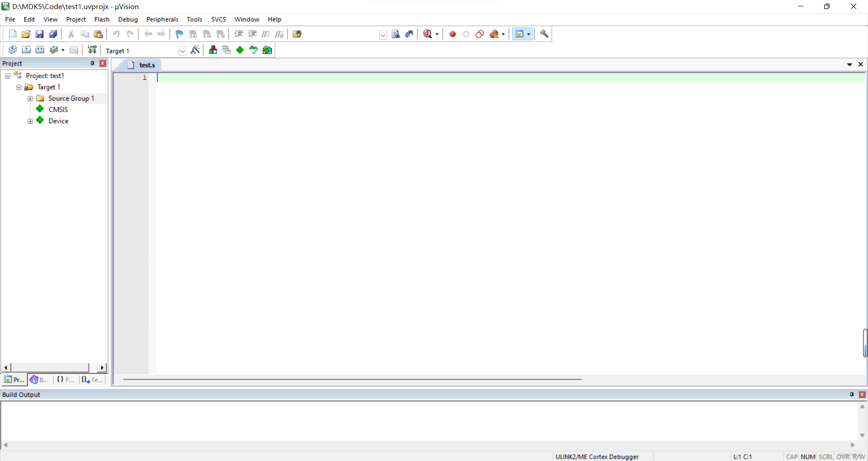The image size is (868, 461).
Task: Start debug session icon
Action: tap(428, 34)
